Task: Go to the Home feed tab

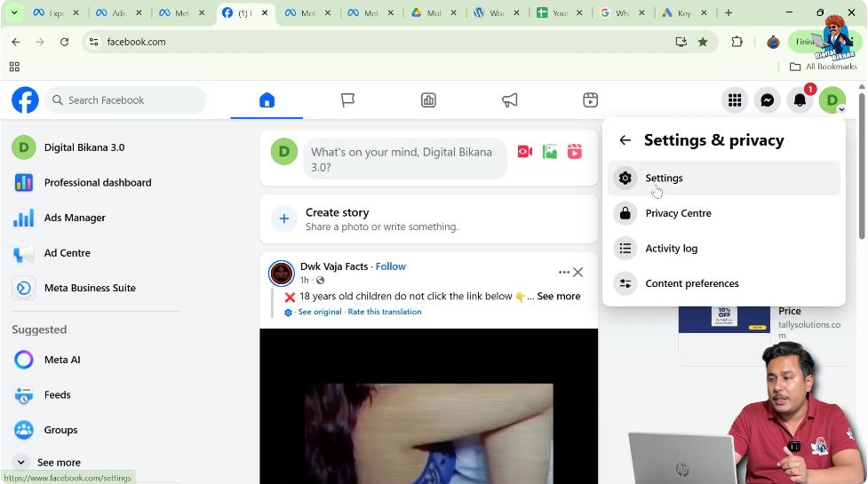Action: point(267,100)
